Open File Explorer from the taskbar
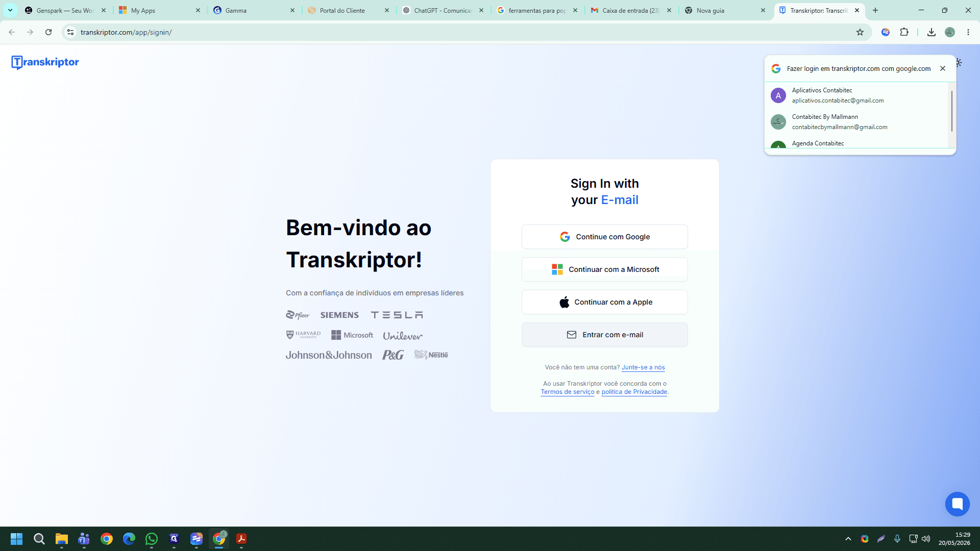 click(x=62, y=539)
